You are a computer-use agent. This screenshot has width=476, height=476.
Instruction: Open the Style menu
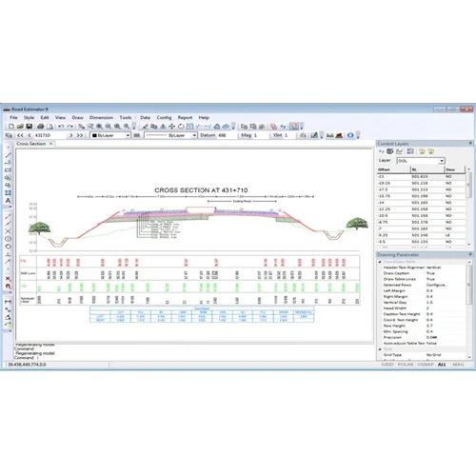pos(29,117)
